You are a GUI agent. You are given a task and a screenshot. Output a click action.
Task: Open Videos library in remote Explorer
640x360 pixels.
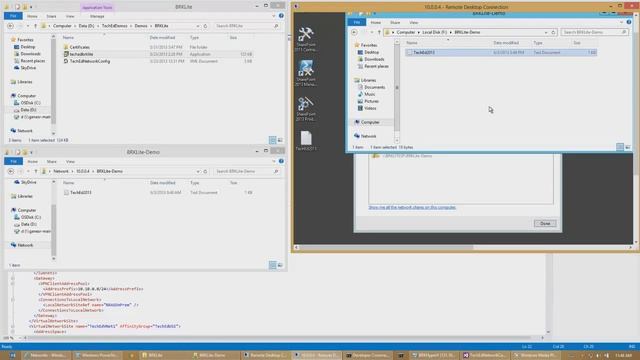coord(367,108)
